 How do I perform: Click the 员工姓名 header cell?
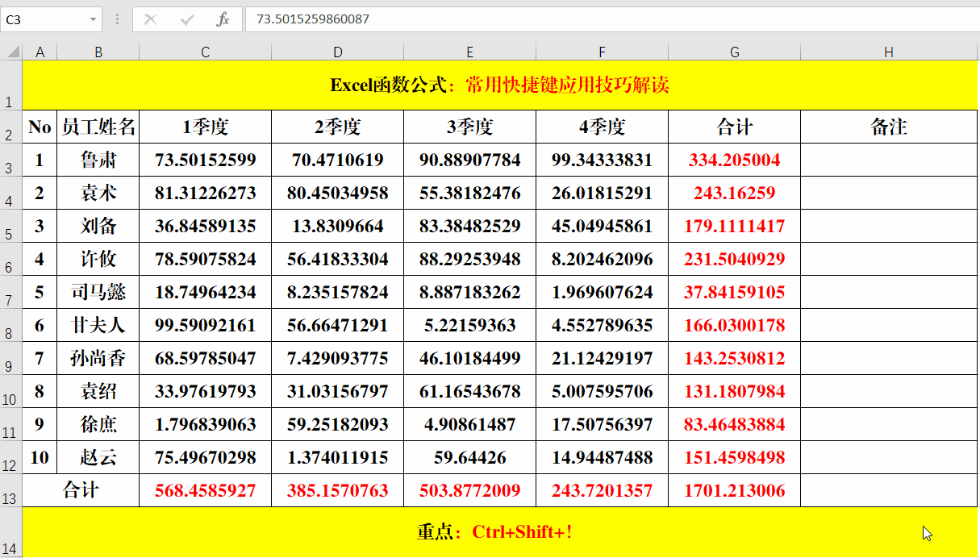(x=98, y=127)
